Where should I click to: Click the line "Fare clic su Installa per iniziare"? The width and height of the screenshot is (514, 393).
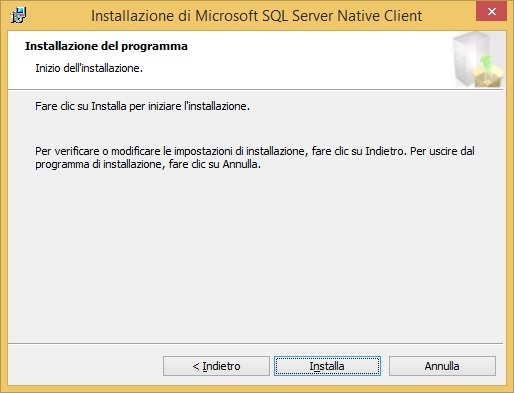[x=142, y=106]
